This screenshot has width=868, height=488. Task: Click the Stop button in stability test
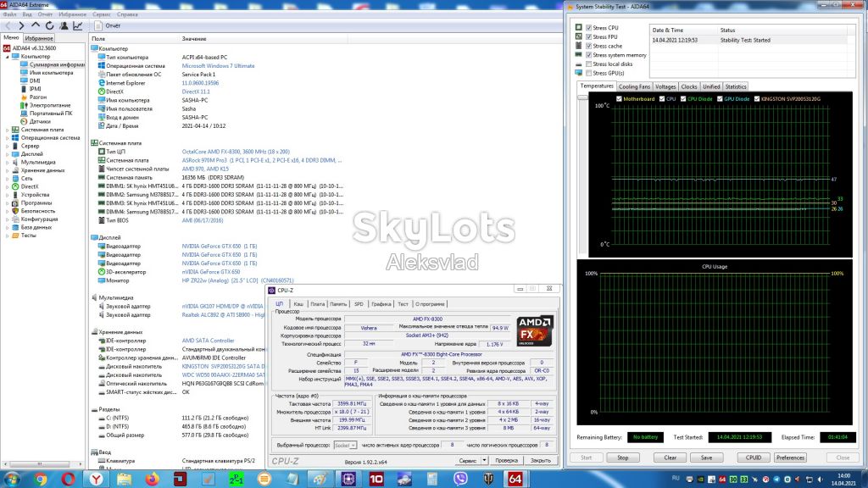(623, 457)
